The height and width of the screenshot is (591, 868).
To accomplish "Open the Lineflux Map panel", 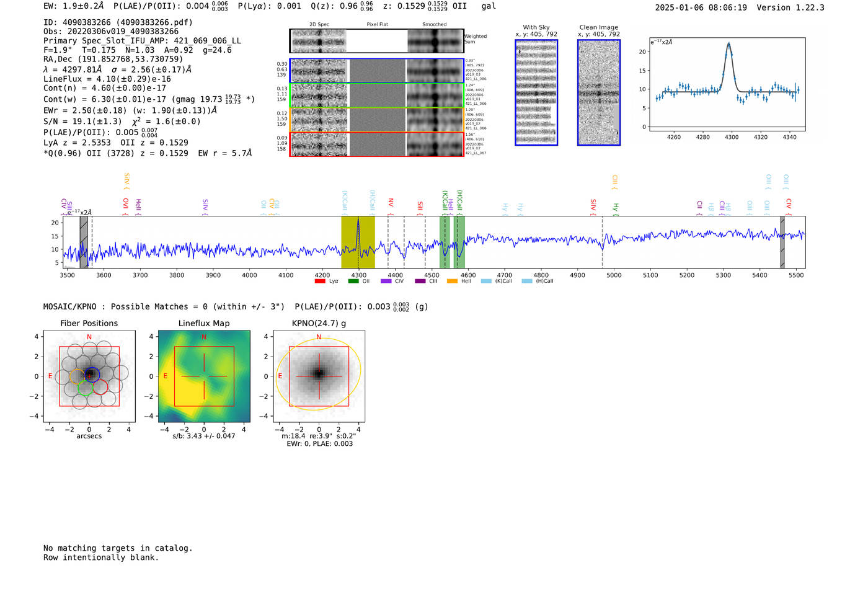I will pos(204,376).
